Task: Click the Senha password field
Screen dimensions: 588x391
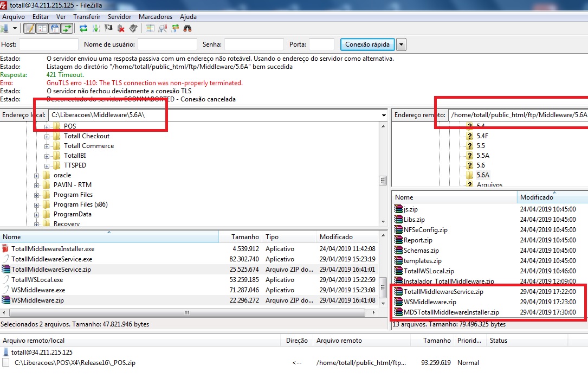Action: [254, 44]
